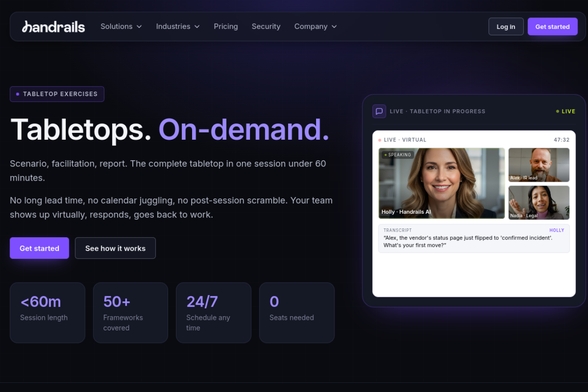
Task: Expand the Solutions menu chevron
Action: point(139,27)
